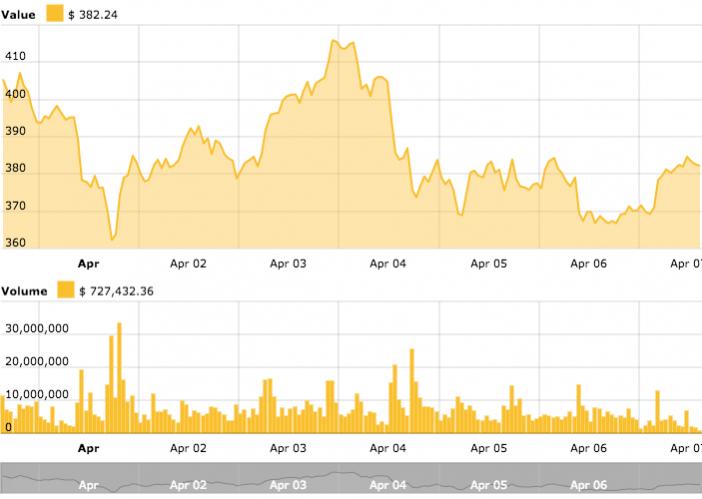Click Apr 04 in the bottom gray navigator
This screenshot has width=702, height=499.
[x=388, y=485]
